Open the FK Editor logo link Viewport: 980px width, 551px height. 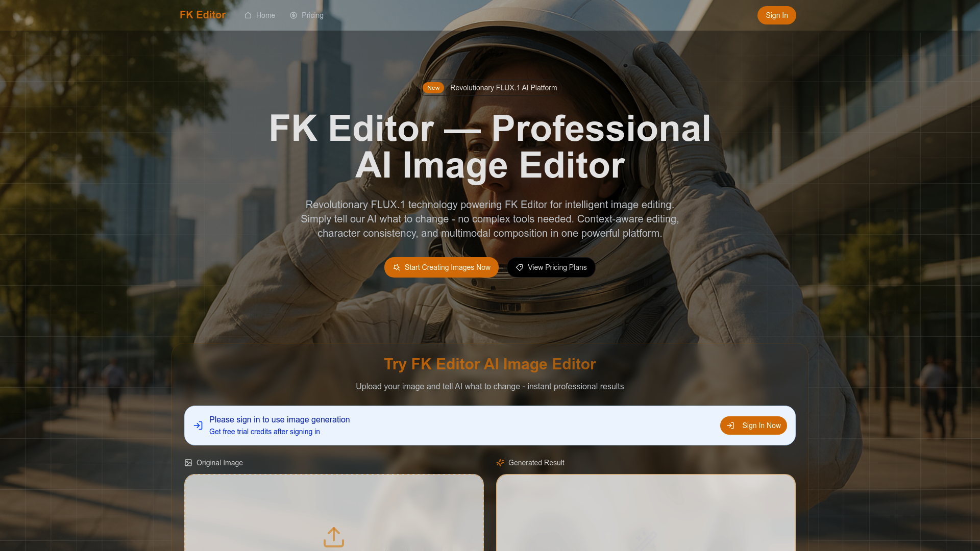coord(202,15)
